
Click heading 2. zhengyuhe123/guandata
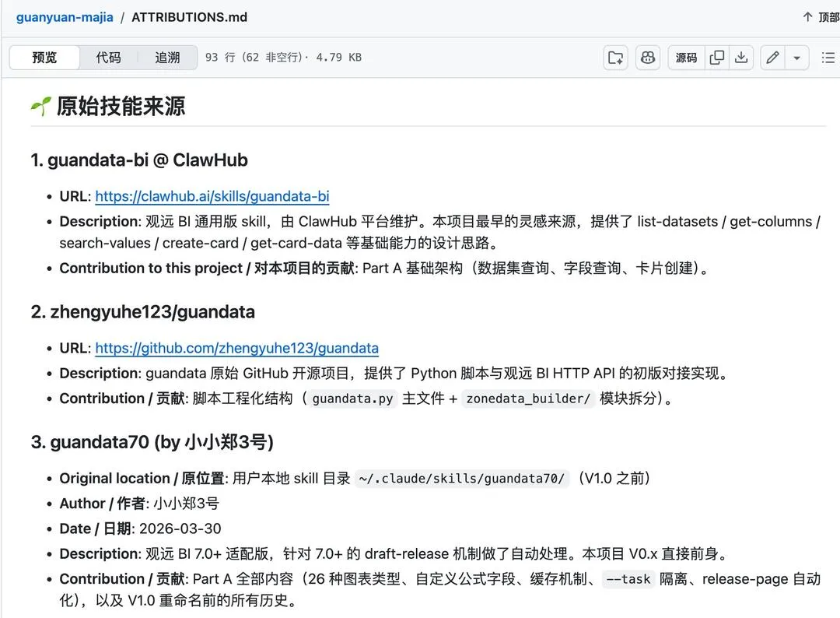[x=142, y=311]
